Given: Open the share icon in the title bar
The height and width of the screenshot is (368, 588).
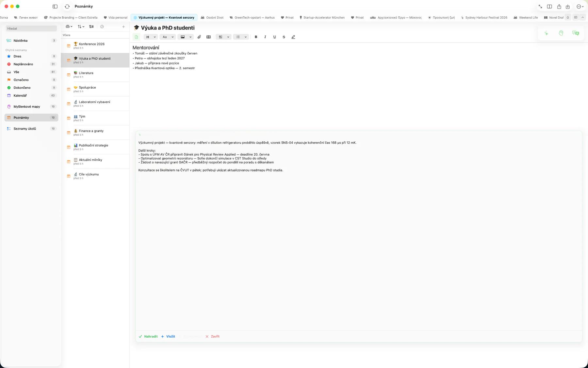Looking at the screenshot, I should pos(559,7).
